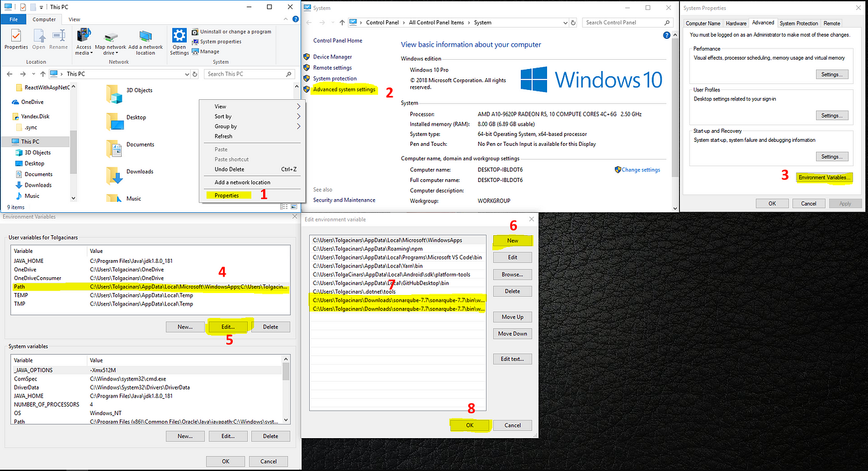Click Settings under User Profiles
Image resolution: width=868 pixels, height=471 pixels.
[x=831, y=116]
